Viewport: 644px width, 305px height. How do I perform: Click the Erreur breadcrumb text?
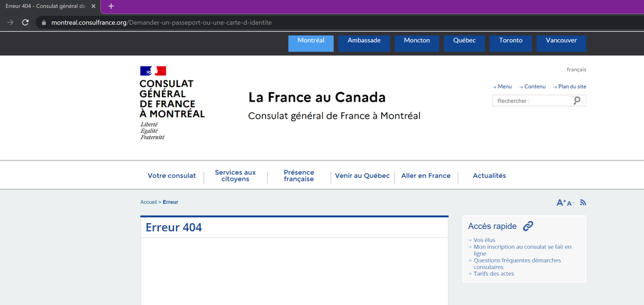click(x=171, y=202)
